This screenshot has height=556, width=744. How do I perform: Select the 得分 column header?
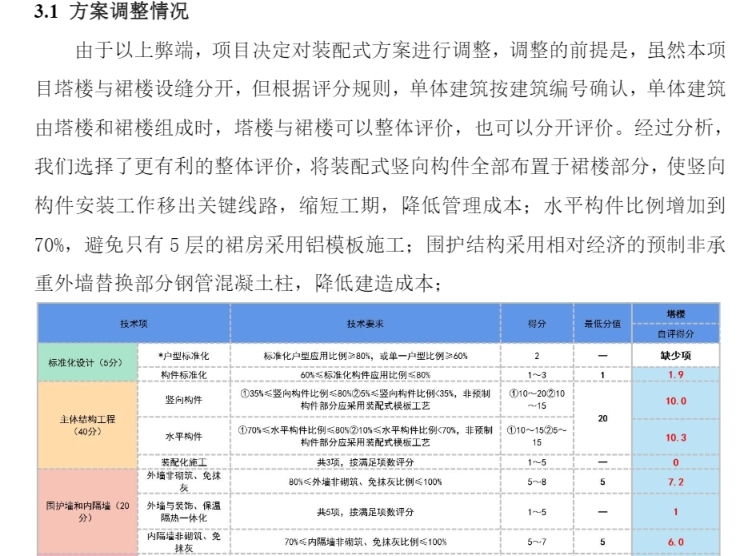(x=537, y=325)
